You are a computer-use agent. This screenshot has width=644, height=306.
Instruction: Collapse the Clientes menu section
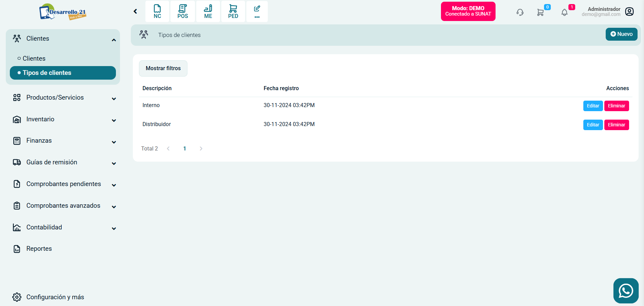point(114,40)
